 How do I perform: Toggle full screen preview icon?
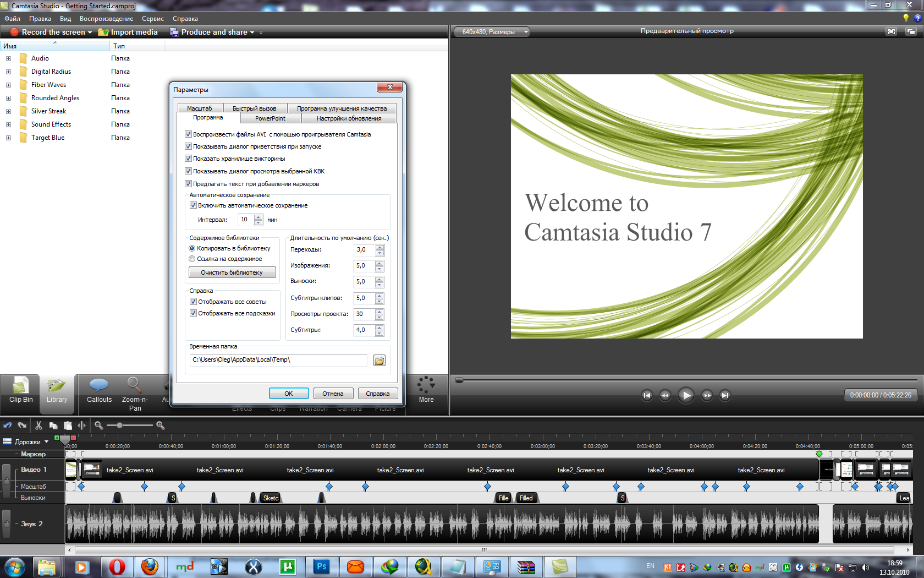click(x=892, y=31)
